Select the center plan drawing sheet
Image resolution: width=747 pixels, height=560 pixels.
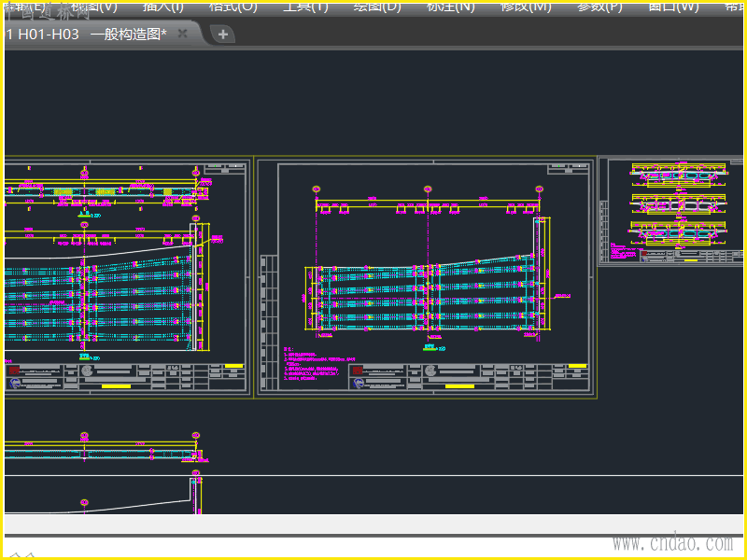click(425, 275)
